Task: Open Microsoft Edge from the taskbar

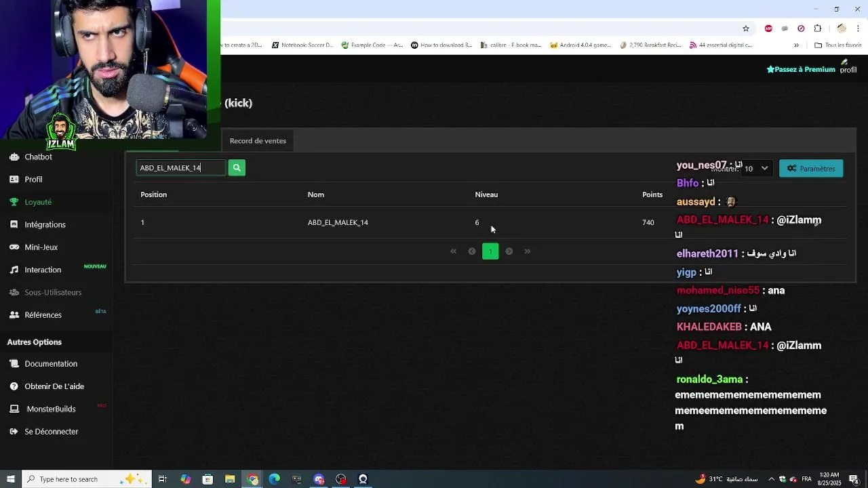Action: coord(275,479)
